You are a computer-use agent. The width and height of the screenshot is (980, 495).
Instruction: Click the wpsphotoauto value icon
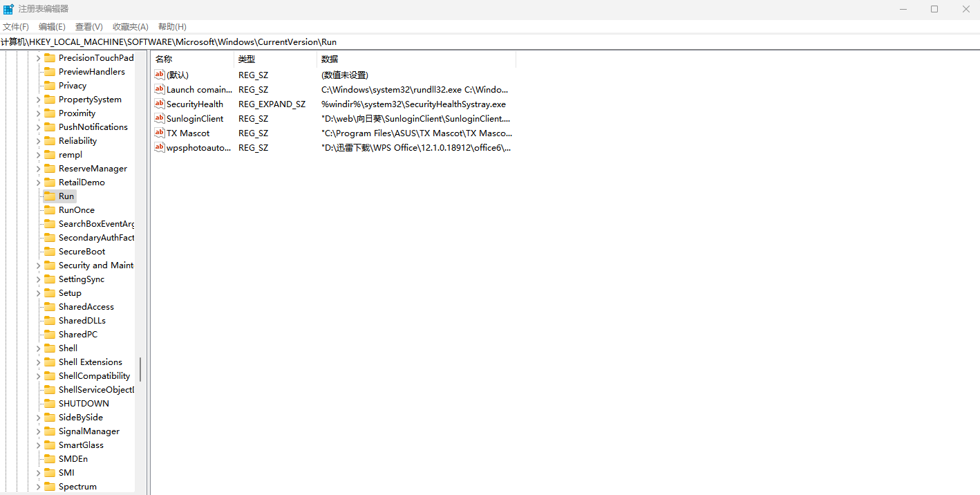click(x=160, y=147)
